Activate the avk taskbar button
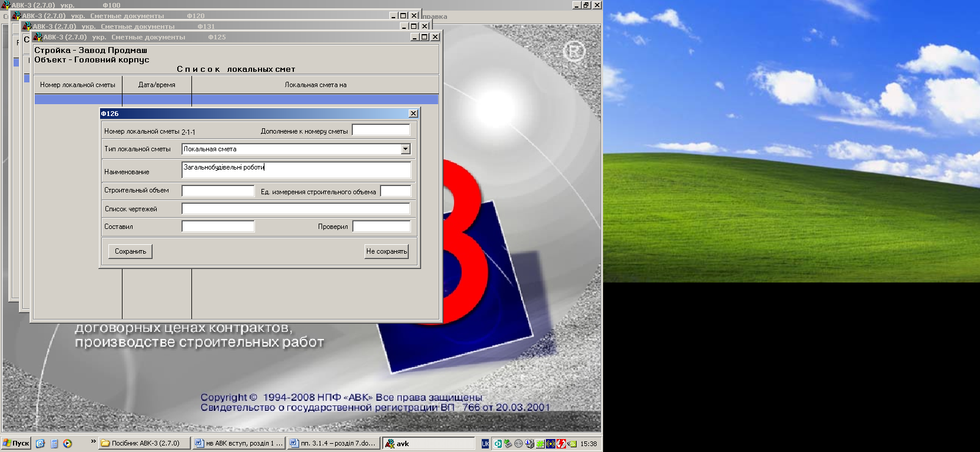This screenshot has height=452, width=980. pos(428,443)
